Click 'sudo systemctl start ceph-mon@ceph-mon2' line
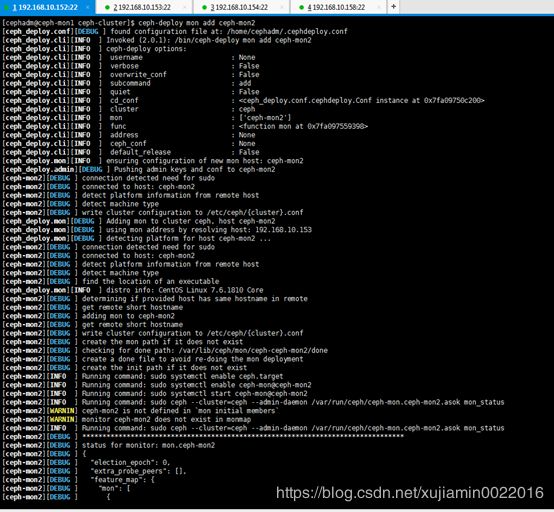This screenshot has width=554, height=512. pos(155,394)
